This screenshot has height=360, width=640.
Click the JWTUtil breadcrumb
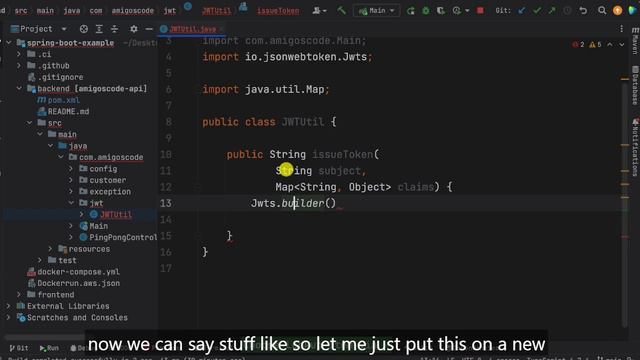click(x=216, y=11)
